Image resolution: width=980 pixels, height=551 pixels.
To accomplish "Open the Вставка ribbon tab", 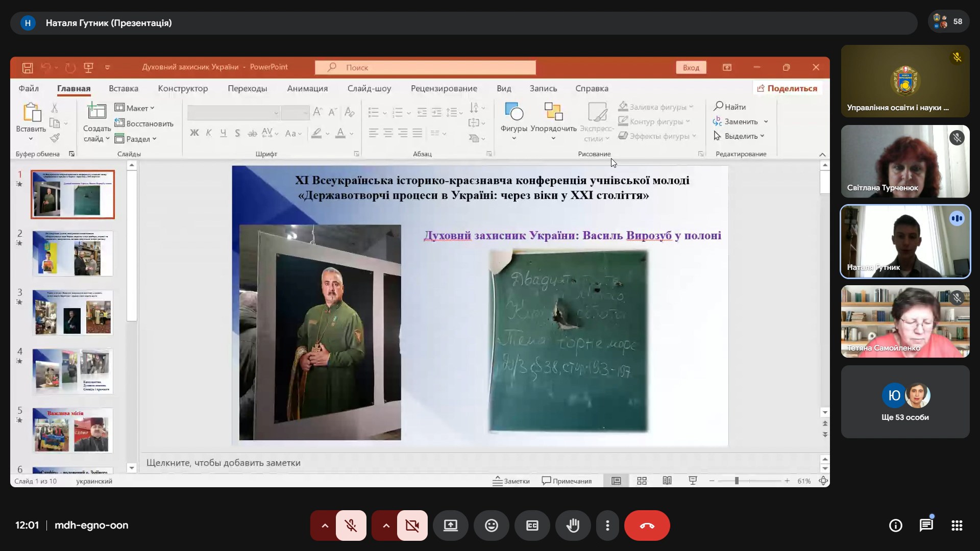I will click(124, 88).
